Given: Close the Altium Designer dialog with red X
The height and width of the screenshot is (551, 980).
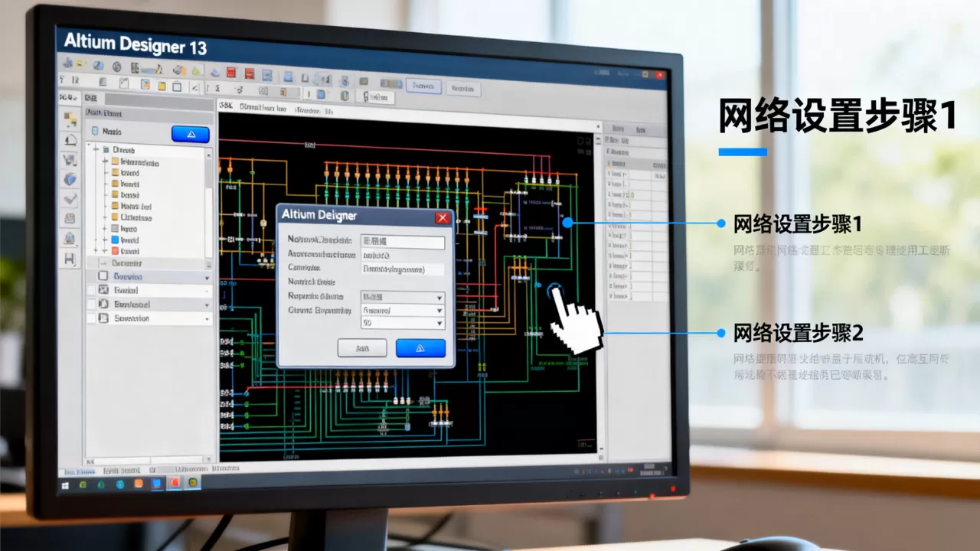Looking at the screenshot, I should click(443, 218).
